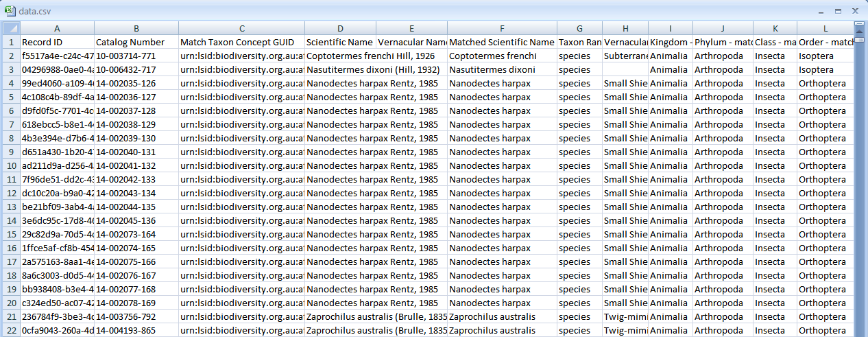Select row 21 header
The width and height of the screenshot is (868, 337).
click(x=10, y=316)
